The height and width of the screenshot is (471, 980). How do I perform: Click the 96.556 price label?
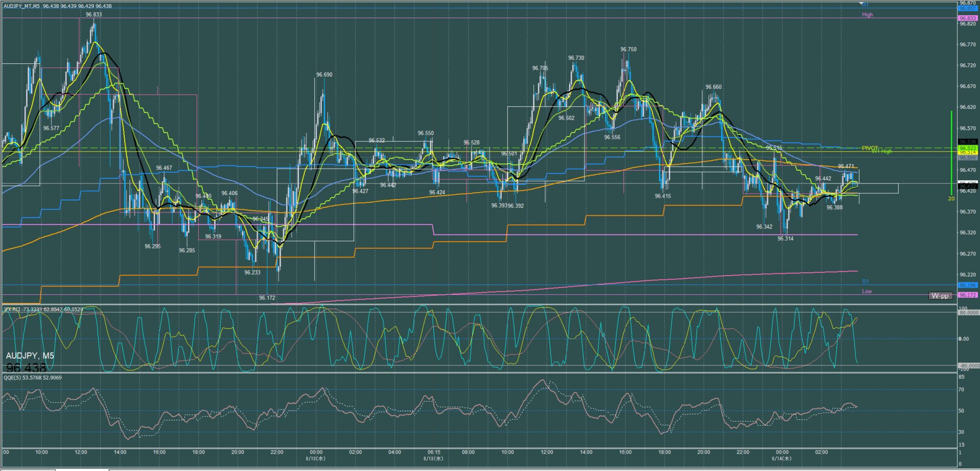coord(612,137)
